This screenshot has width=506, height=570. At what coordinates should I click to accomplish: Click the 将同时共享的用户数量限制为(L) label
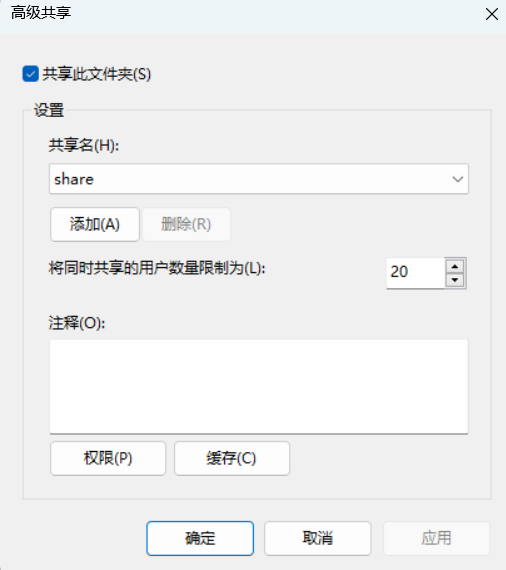coord(157,269)
